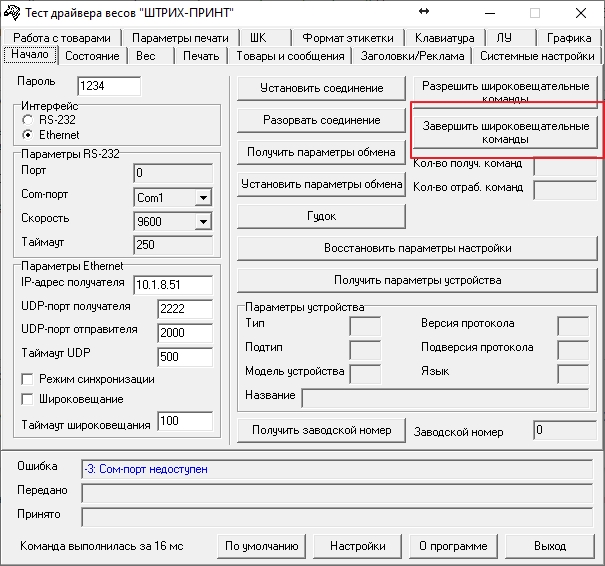Focus the IP-адрес получателя field
The image size is (605, 566).
tap(172, 284)
